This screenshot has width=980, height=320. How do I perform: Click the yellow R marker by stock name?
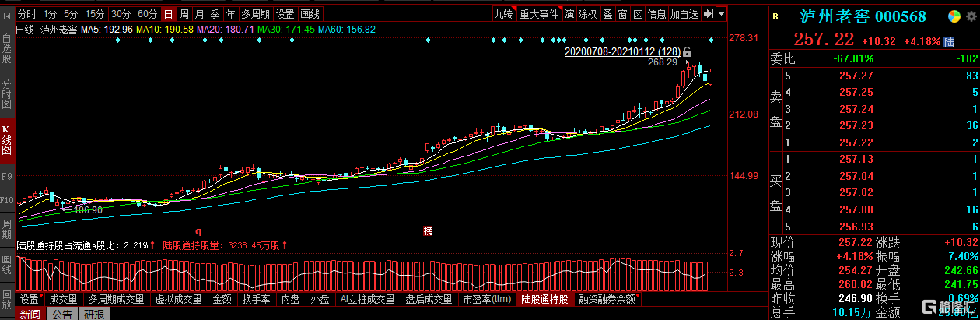775,16
